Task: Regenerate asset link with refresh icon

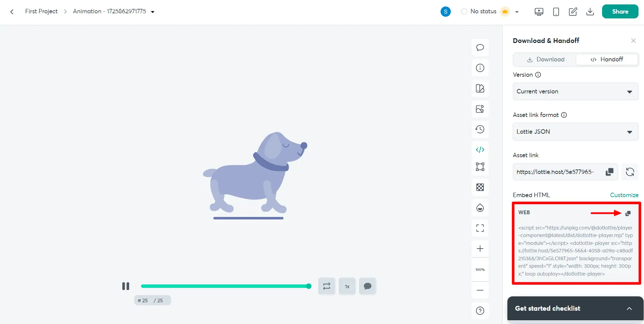Action: [630, 172]
